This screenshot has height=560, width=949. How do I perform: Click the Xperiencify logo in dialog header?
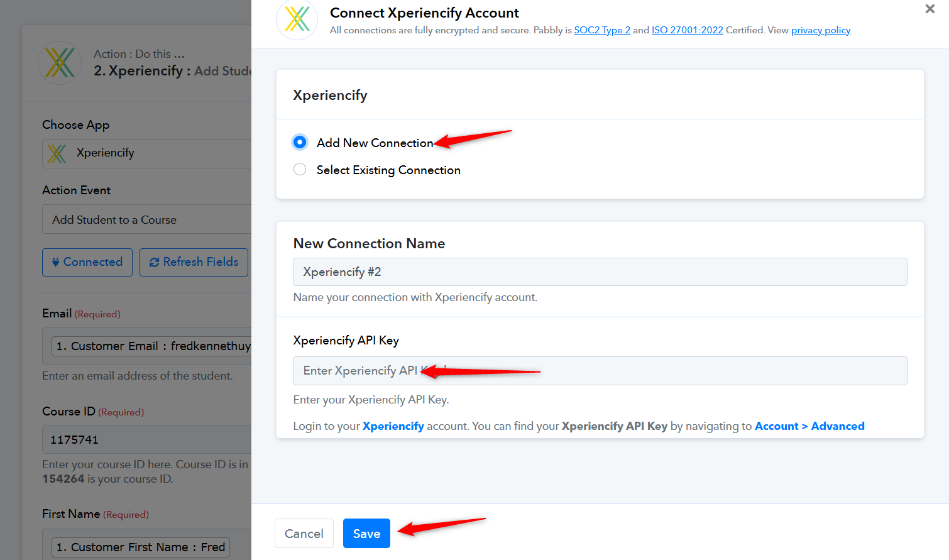pyautogui.click(x=297, y=19)
